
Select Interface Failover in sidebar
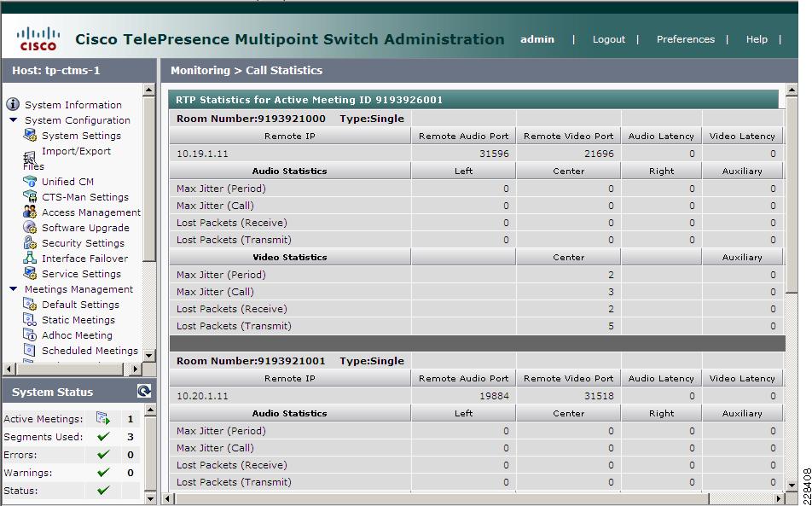[85, 259]
